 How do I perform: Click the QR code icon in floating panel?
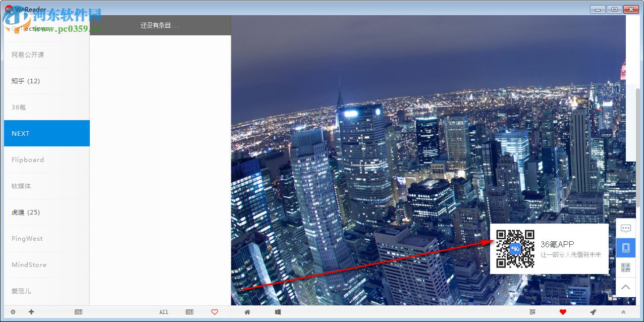click(x=626, y=267)
